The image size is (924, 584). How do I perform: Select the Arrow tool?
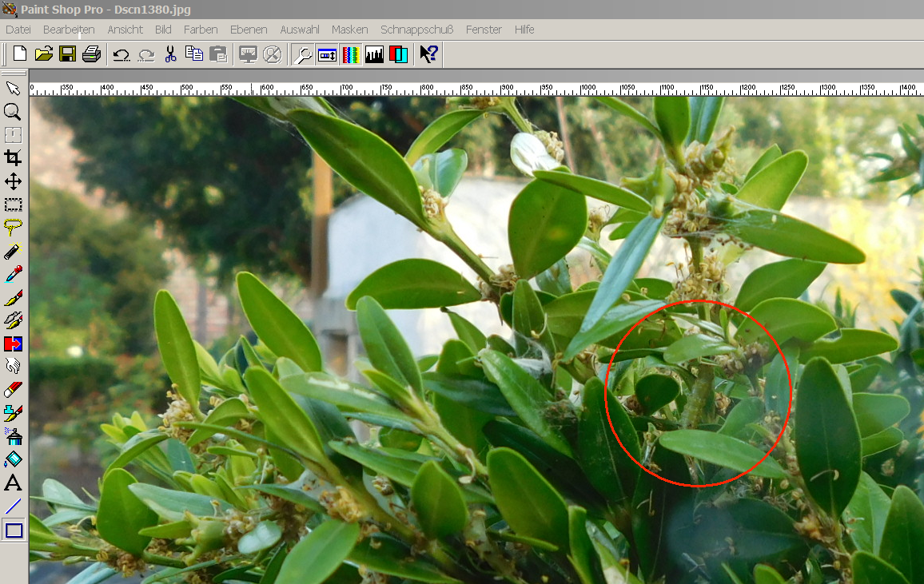(x=13, y=89)
